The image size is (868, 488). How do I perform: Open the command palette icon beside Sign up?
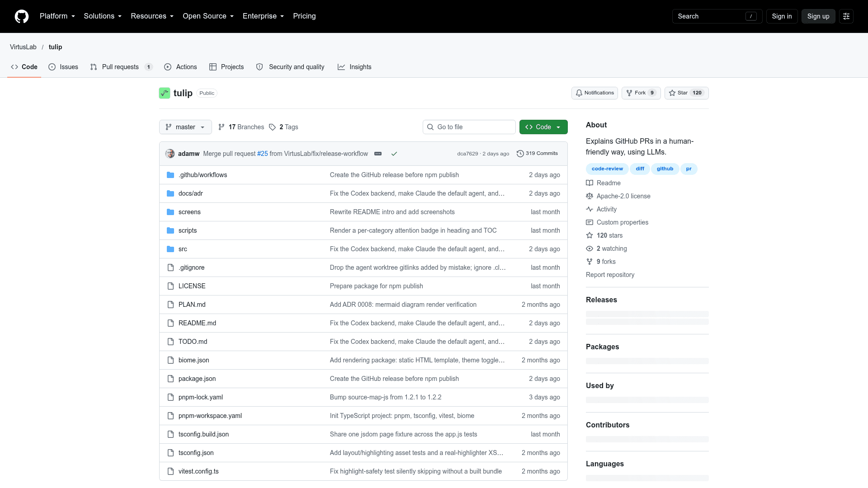tap(846, 16)
